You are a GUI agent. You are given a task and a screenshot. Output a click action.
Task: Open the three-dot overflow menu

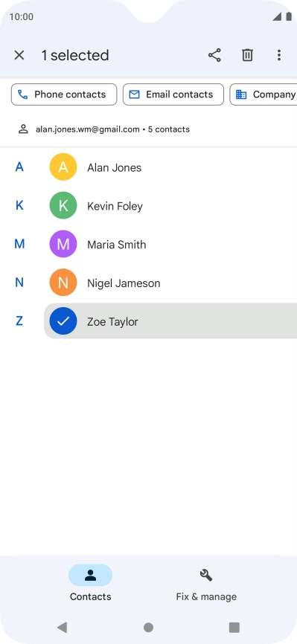coord(279,55)
